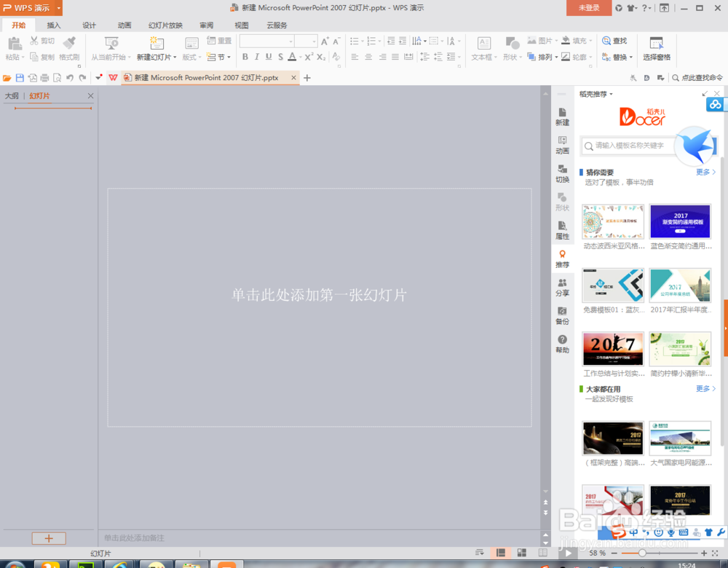Toggle bold formatting with the B icon
Screen dimensions: 728x568
(x=244, y=55)
